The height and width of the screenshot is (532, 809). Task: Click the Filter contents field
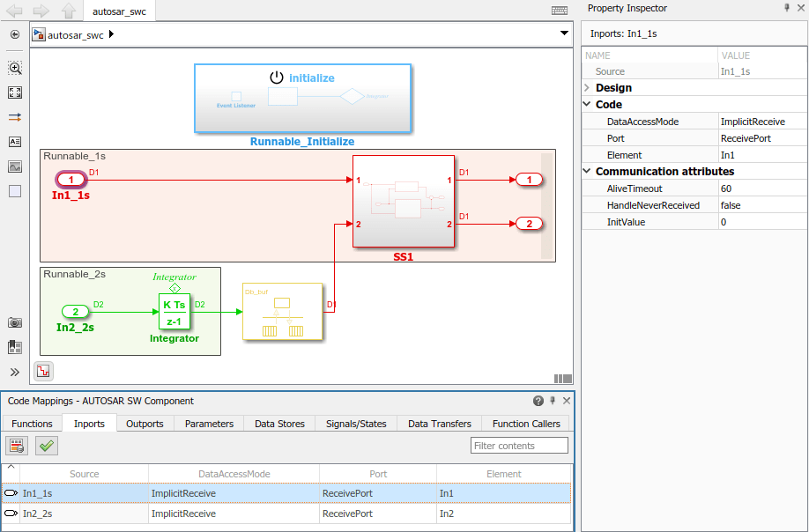point(520,446)
